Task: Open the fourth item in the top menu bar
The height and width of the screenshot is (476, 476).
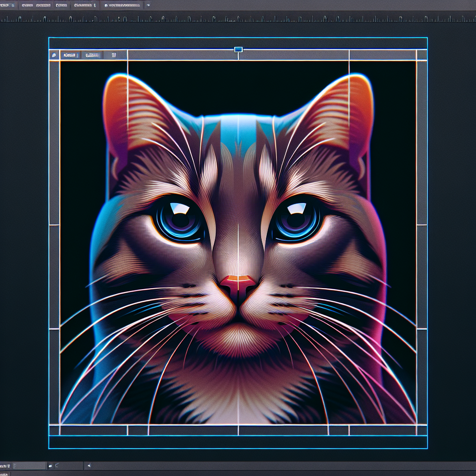Action: click(85, 6)
